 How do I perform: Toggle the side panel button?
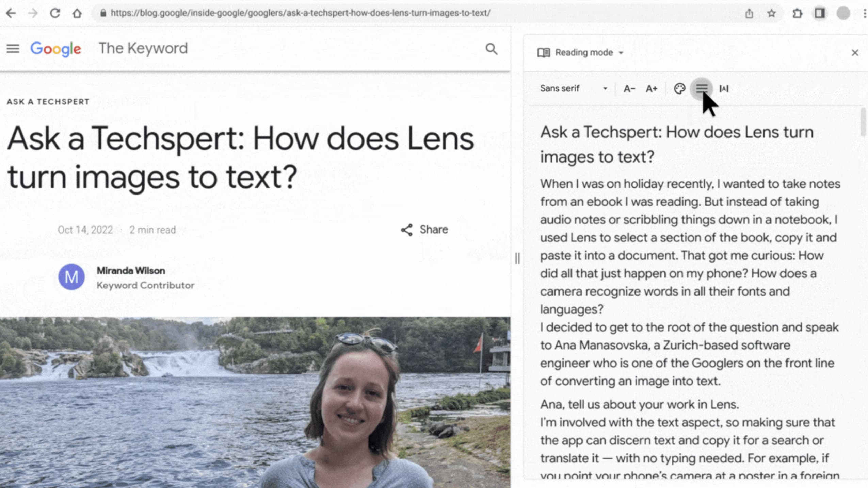click(820, 13)
